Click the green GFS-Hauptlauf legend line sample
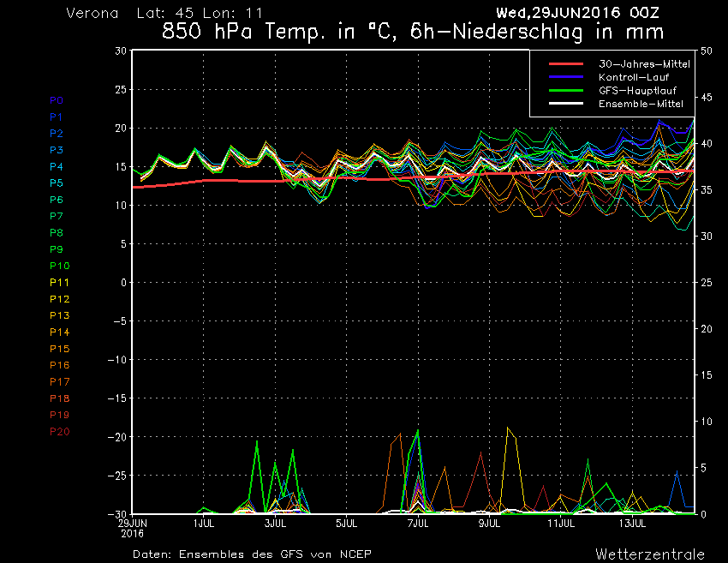The image size is (728, 563). (566, 91)
